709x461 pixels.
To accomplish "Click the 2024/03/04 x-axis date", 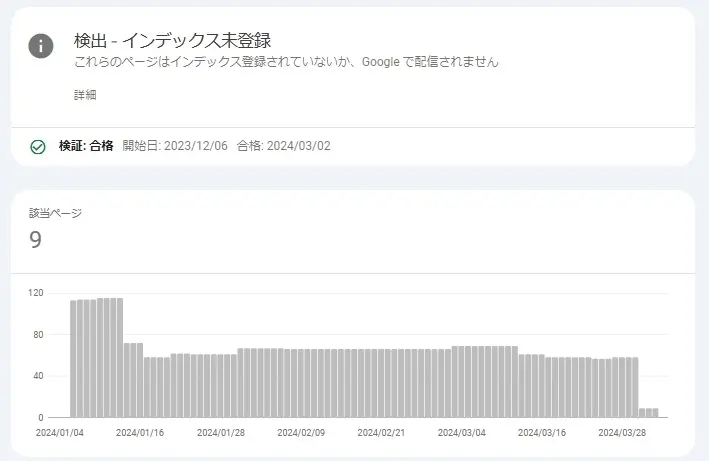I will 462,433.
